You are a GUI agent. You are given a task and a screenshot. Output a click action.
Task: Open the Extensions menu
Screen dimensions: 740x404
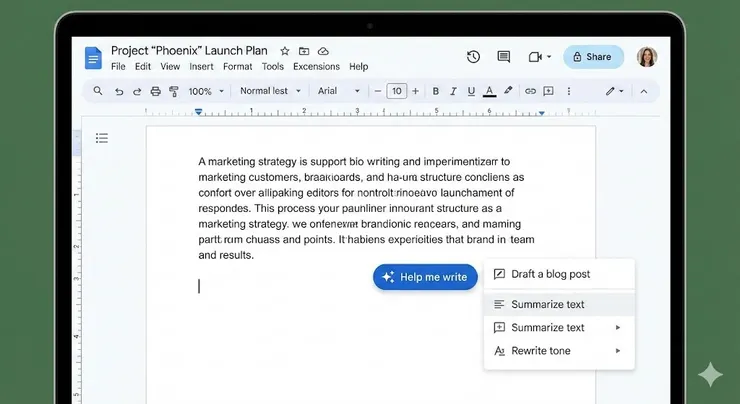coord(316,67)
